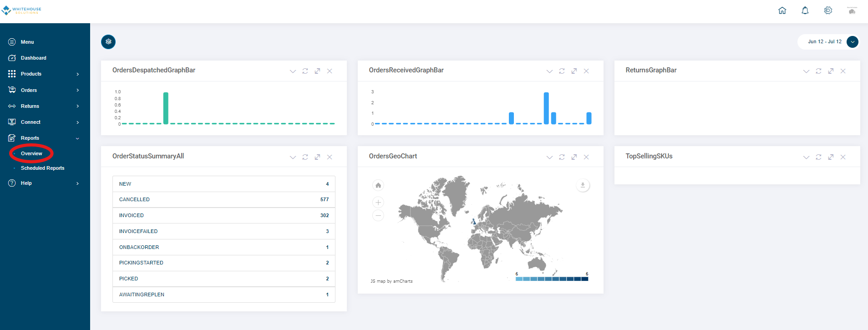Expand the Returns sidebar menu
868x330 pixels.
tap(45, 106)
